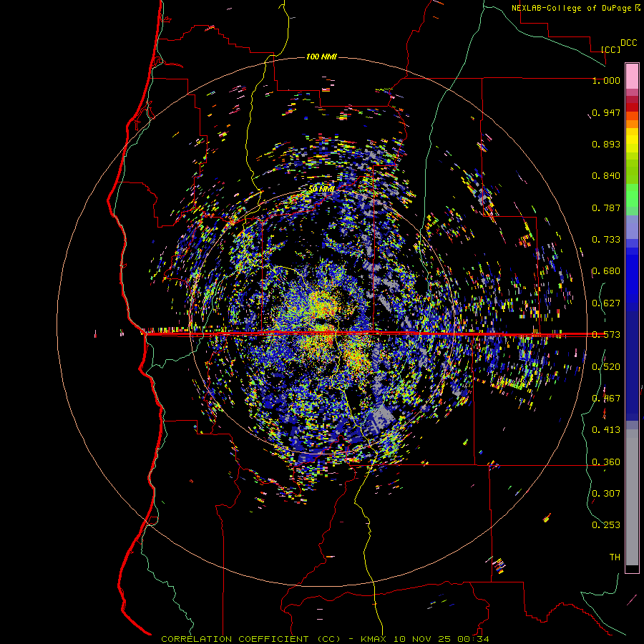Screen dimensions: 644x644
Task: Click the 0.893 scale value
Action: point(606,144)
